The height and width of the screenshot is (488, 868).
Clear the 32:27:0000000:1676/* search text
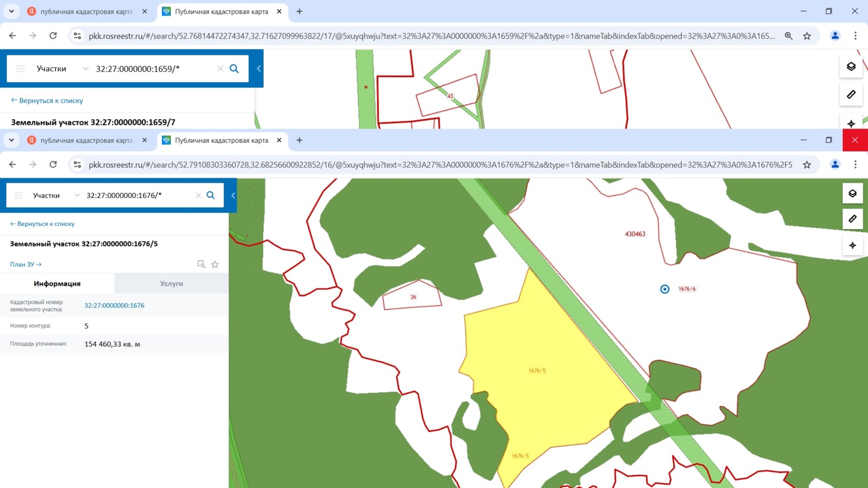(x=198, y=195)
